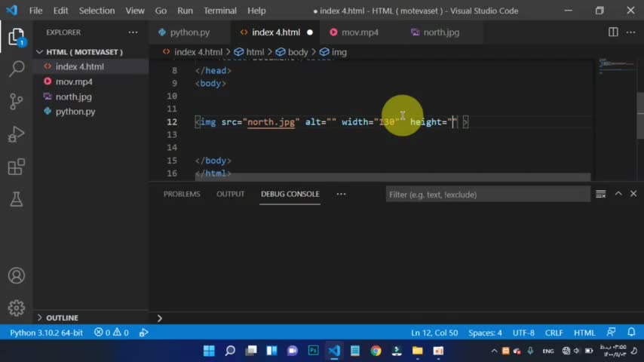Switch to the PROBLEMS panel tab
644x362 pixels.
[182, 194]
